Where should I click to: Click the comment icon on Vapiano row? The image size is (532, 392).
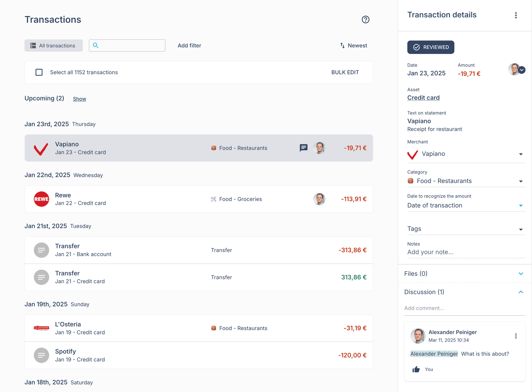(x=303, y=148)
